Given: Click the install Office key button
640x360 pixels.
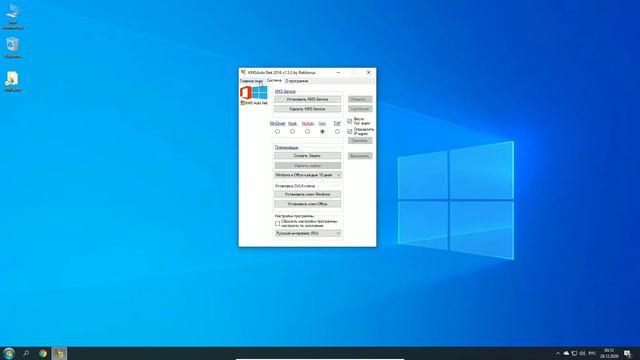Looking at the screenshot, I should pyautogui.click(x=307, y=204).
